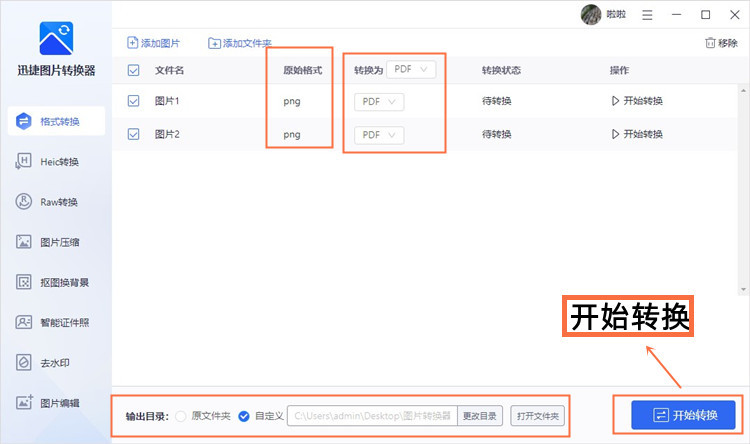The image size is (750, 444).
Task: Open the header 转换为 PDF dropdown
Action: click(x=411, y=69)
